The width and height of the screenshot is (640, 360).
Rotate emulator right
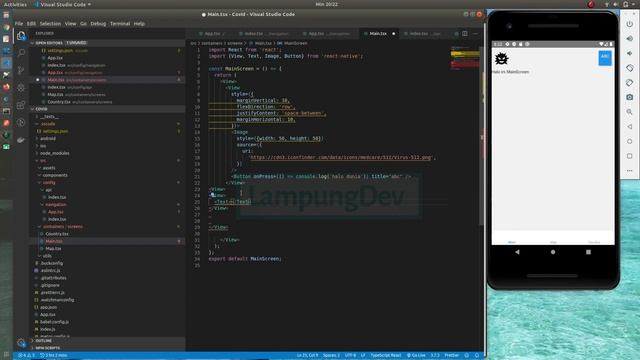tap(629, 83)
